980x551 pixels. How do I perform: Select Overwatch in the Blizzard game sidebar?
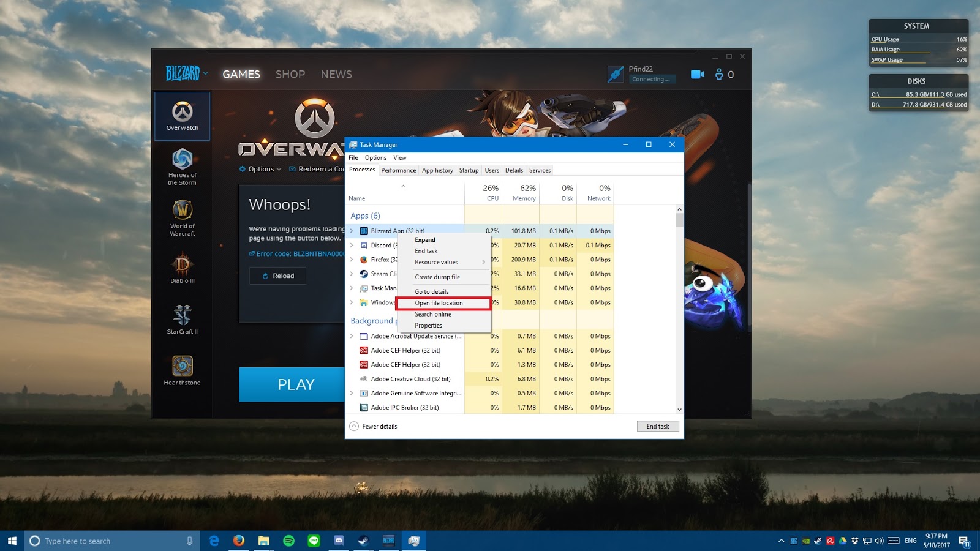pos(182,116)
